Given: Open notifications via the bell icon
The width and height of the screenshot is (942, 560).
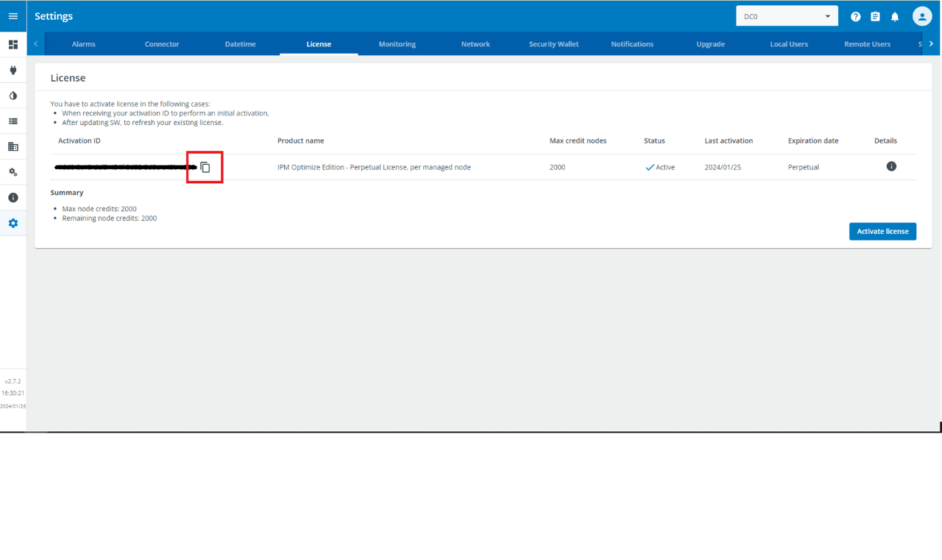Looking at the screenshot, I should [895, 15].
